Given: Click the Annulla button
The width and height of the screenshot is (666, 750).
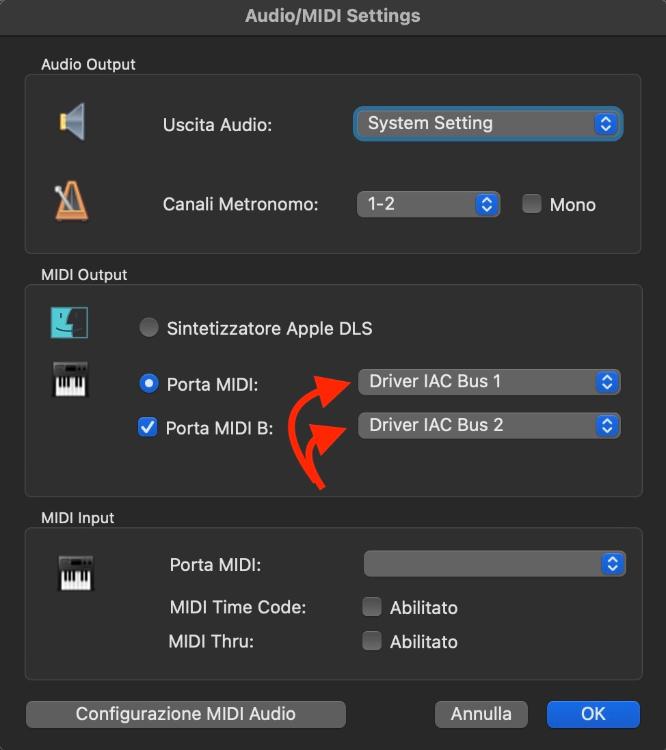Looking at the screenshot, I should (x=481, y=714).
